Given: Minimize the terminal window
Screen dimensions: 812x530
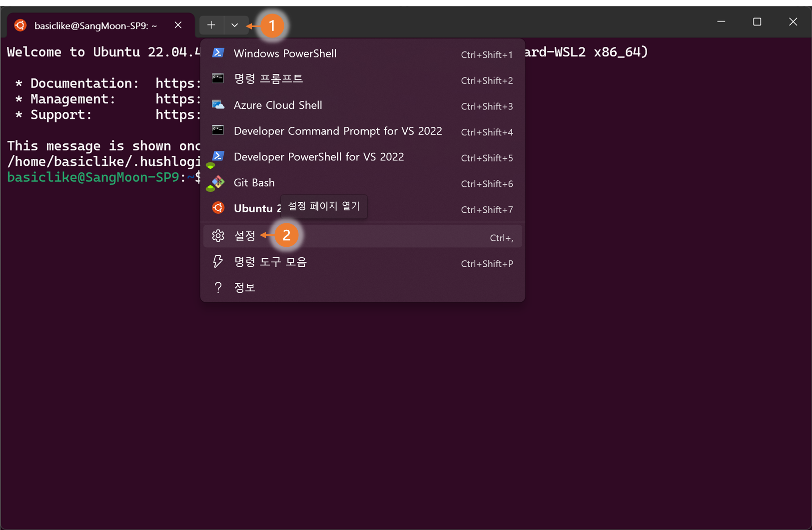Looking at the screenshot, I should (x=721, y=21).
